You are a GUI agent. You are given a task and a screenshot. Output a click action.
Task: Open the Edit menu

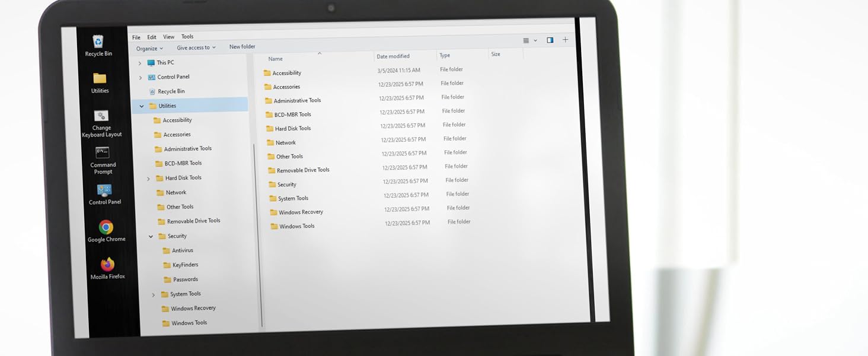click(152, 37)
